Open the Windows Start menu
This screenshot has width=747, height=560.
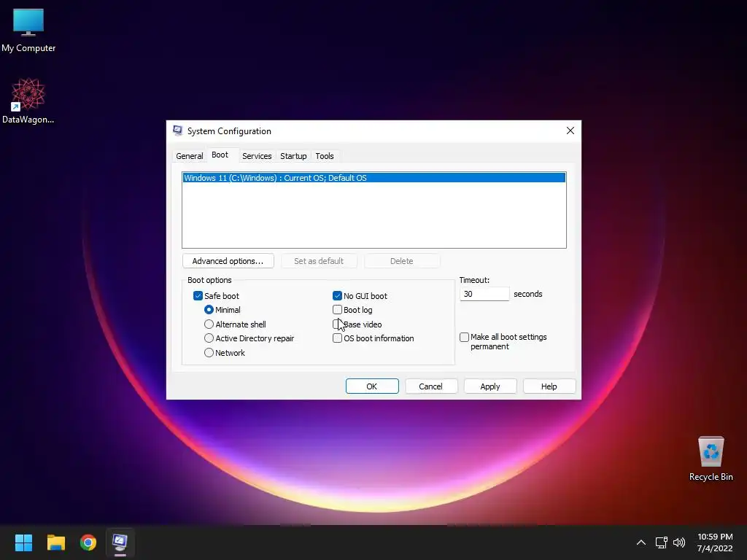pyautogui.click(x=23, y=542)
